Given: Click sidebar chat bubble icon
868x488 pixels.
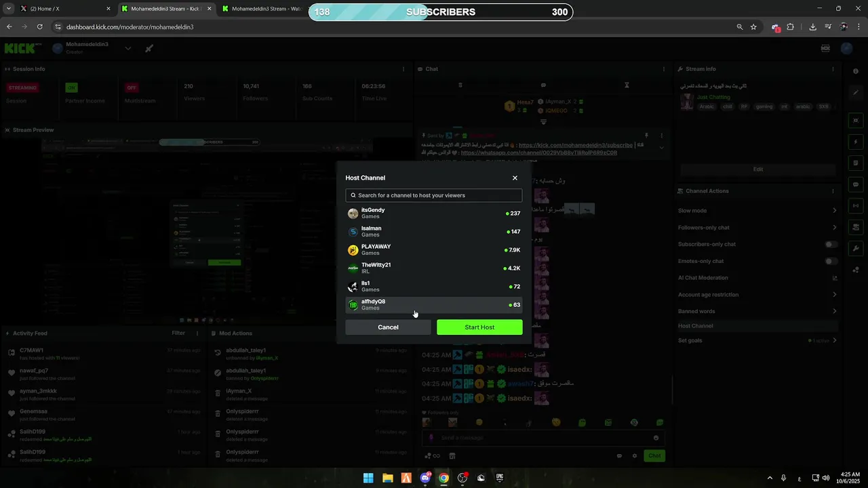Looking at the screenshot, I should click(x=856, y=184).
